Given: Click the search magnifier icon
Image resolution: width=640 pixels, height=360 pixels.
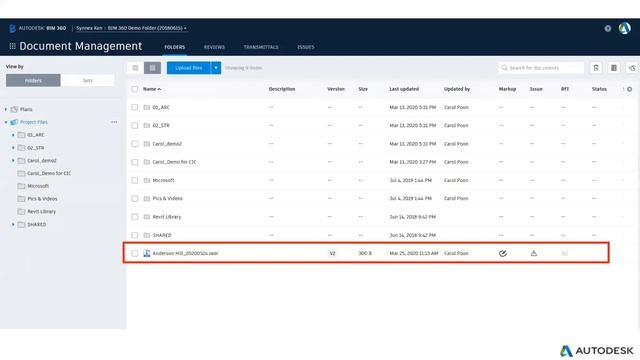Looking at the screenshot, I should click(x=504, y=68).
